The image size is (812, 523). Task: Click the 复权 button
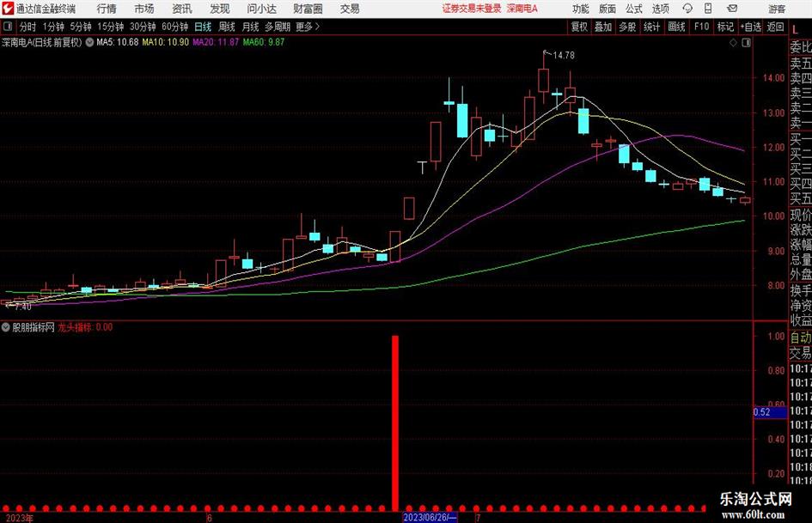(579, 27)
